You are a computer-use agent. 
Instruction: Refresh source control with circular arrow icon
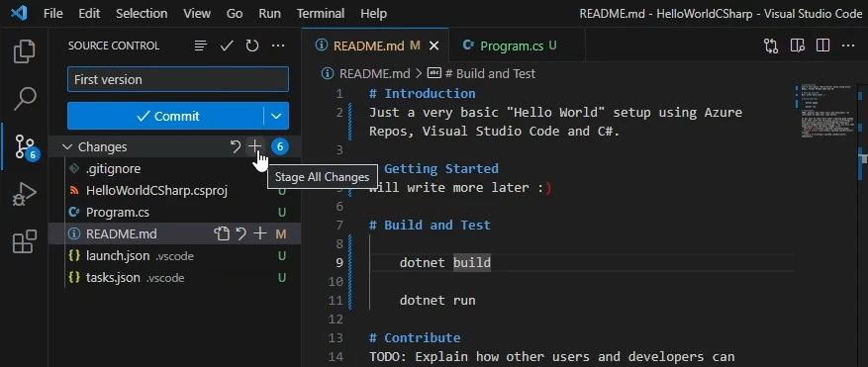pos(252,46)
